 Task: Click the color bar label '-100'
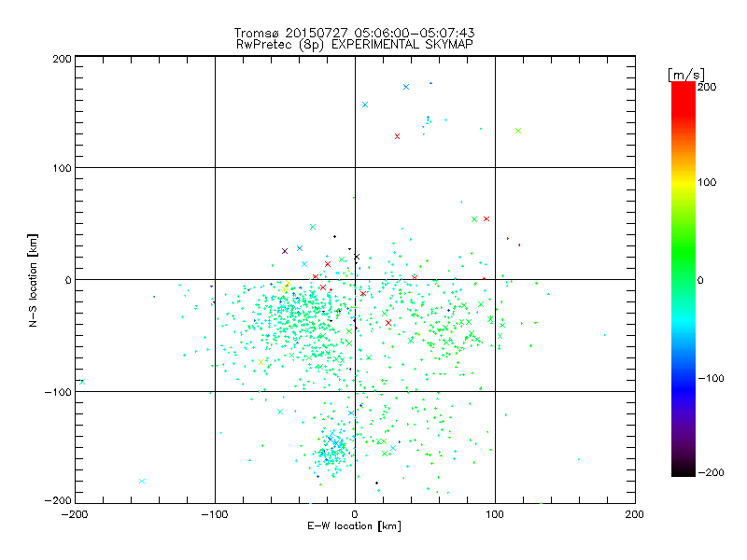tap(711, 378)
